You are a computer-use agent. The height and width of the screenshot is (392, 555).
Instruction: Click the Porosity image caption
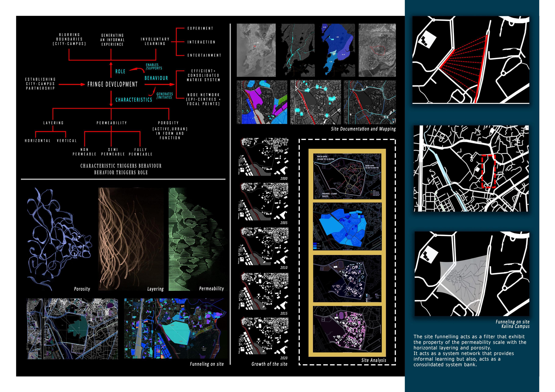(x=82, y=289)
